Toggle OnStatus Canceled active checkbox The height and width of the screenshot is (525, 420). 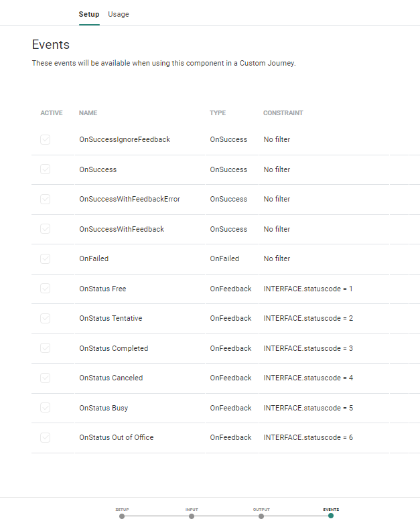45,378
